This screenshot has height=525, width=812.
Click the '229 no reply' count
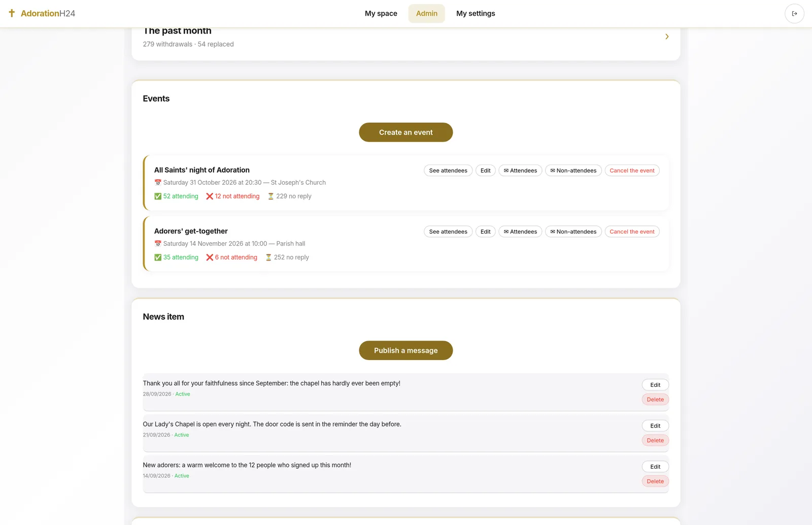coord(289,196)
